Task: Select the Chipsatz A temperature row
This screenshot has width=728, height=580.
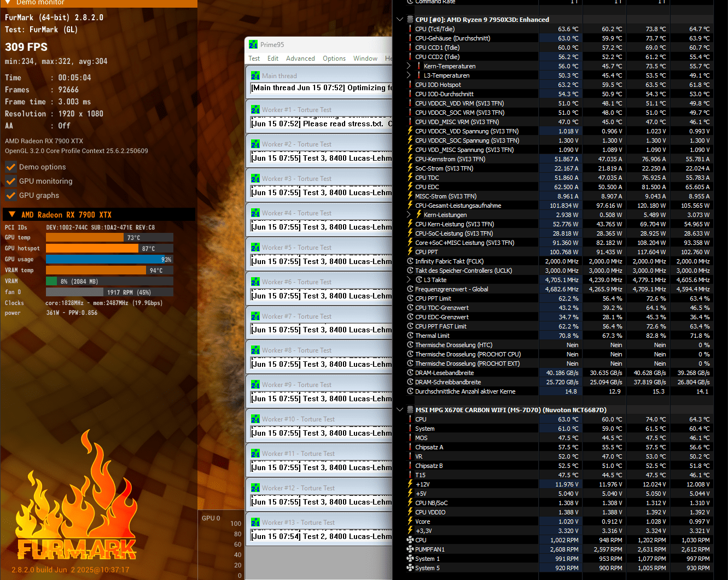Action: coord(559,447)
